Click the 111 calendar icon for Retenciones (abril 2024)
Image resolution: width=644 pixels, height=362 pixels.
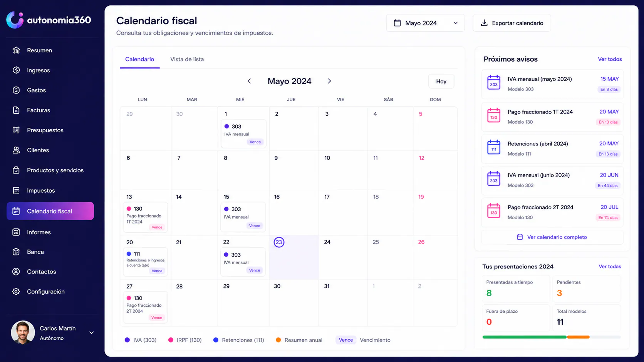(x=494, y=147)
